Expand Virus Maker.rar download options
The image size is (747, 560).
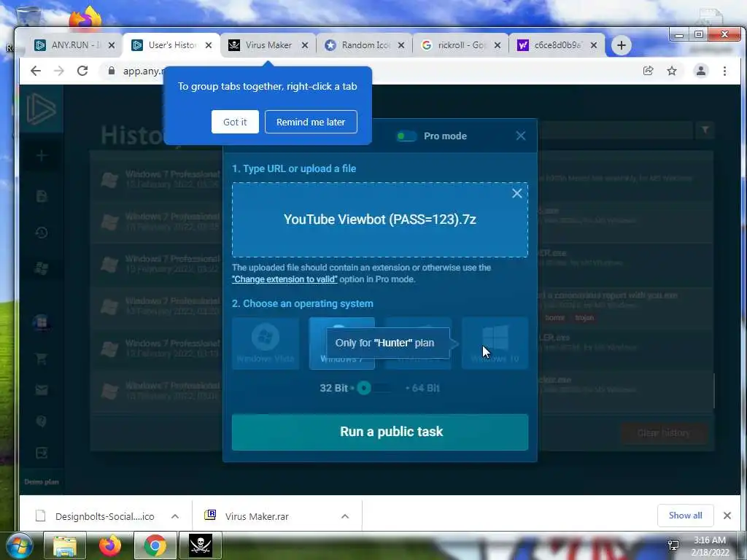(345, 516)
